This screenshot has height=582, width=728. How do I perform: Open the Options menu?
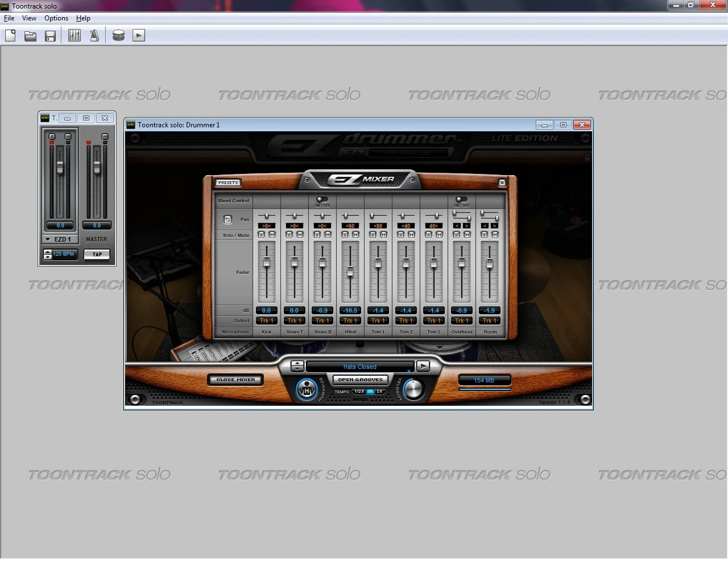pyautogui.click(x=56, y=18)
